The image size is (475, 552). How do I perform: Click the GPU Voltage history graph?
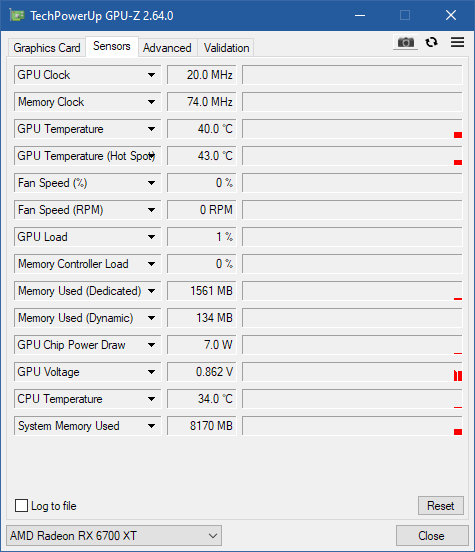[x=352, y=372]
